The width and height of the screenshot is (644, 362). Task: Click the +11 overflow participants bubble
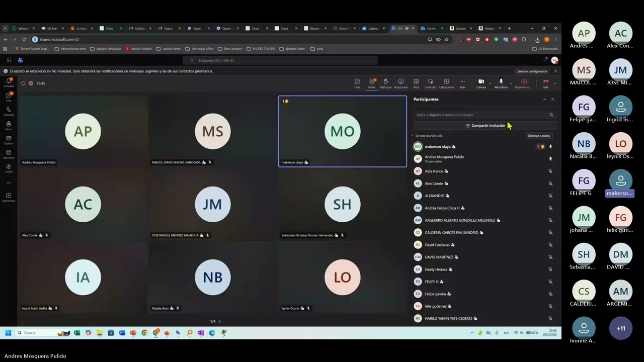point(621,328)
